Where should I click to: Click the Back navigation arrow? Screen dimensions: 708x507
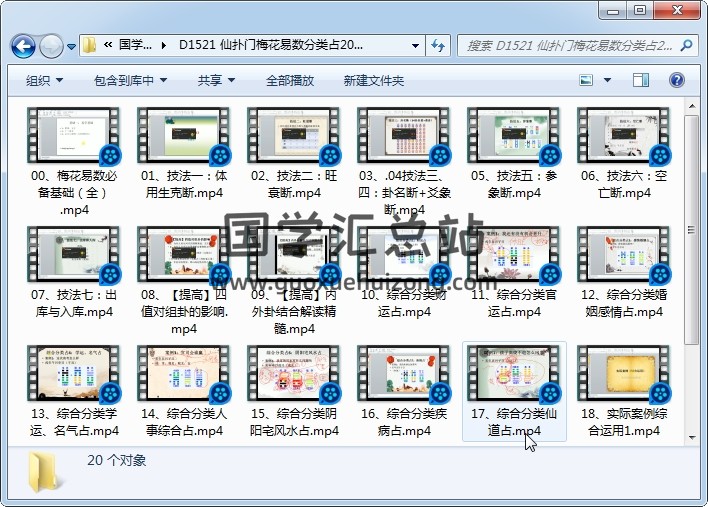24,46
